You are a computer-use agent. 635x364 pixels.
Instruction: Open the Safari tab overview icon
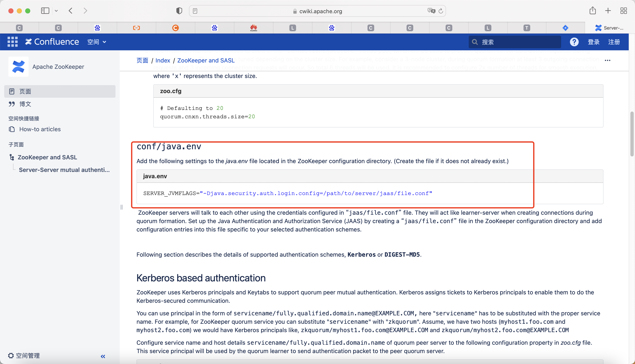tap(623, 11)
